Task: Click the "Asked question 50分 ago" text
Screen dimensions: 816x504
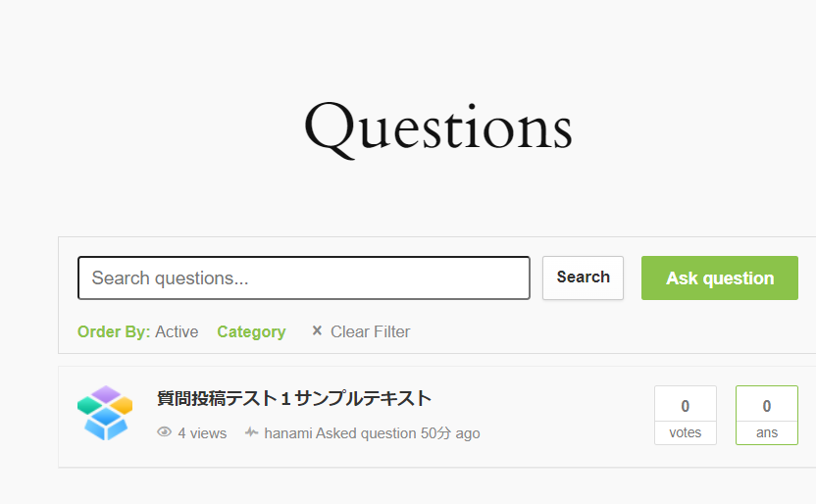Action: pos(398,432)
